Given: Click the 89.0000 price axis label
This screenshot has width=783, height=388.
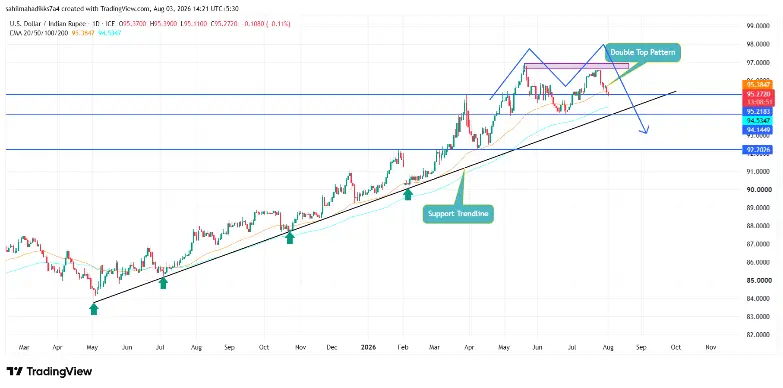Looking at the screenshot, I should 759,208.
